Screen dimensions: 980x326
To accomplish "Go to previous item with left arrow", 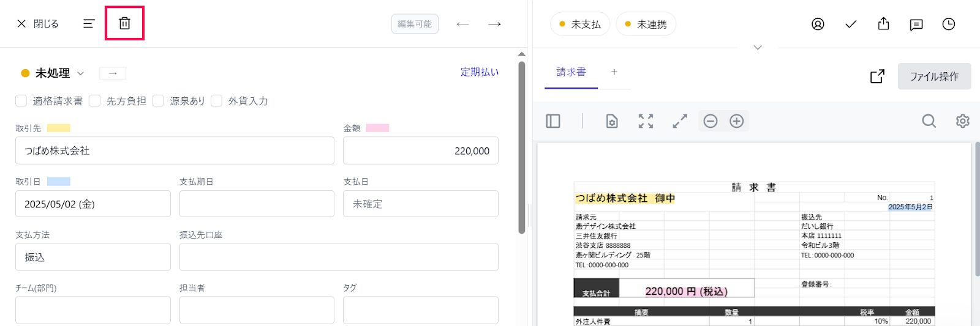I will point(462,24).
